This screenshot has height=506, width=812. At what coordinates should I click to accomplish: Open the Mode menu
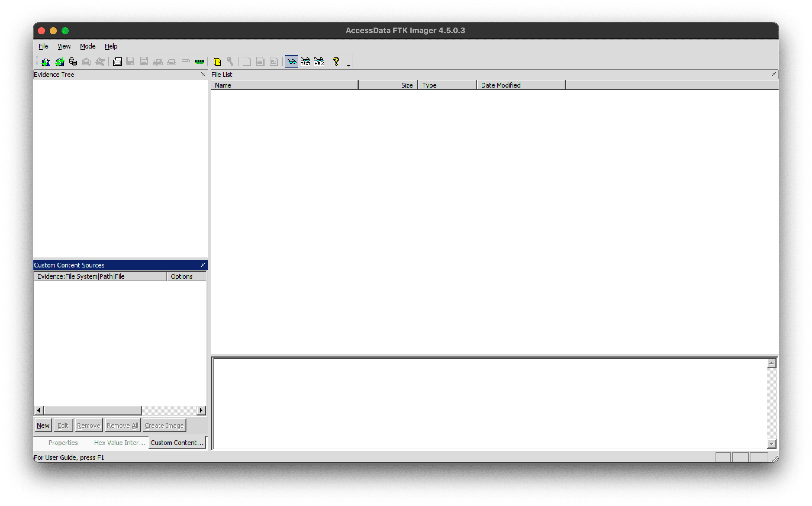88,46
